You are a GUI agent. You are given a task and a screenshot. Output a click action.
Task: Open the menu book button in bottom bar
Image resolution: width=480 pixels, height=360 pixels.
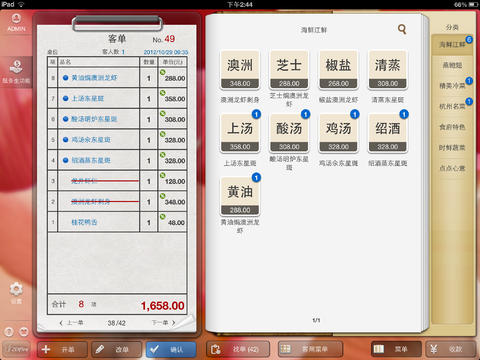click(x=396, y=349)
